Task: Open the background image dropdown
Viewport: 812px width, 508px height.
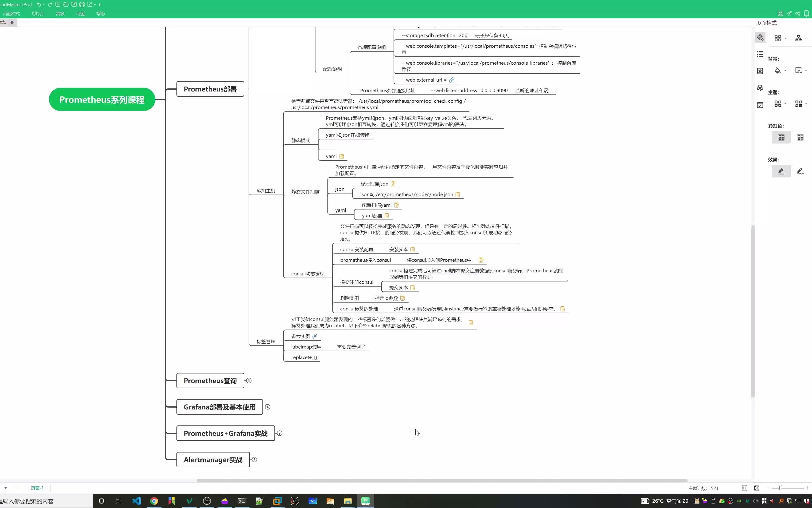Action: coord(801,70)
